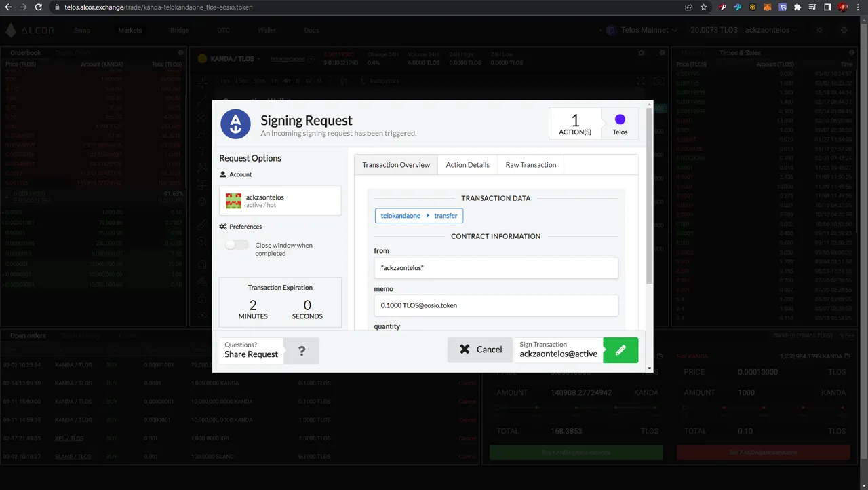Open Alcor settings gear icon

coord(844,30)
